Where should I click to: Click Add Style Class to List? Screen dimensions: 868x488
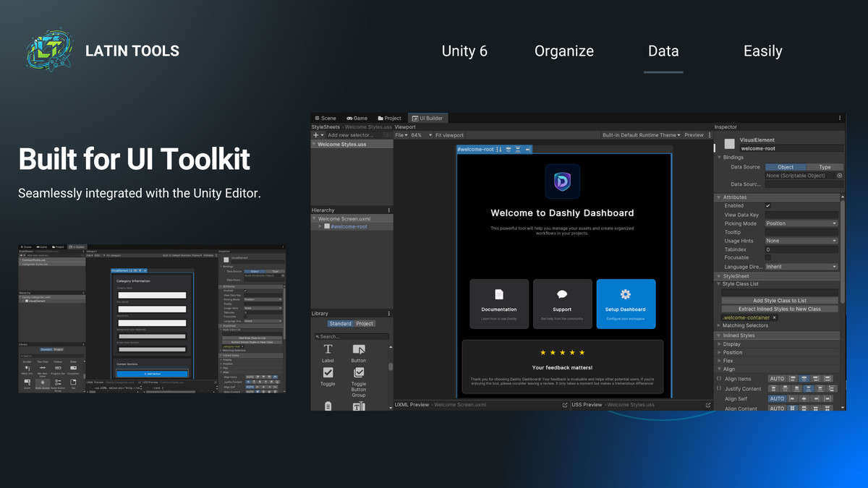pos(779,300)
